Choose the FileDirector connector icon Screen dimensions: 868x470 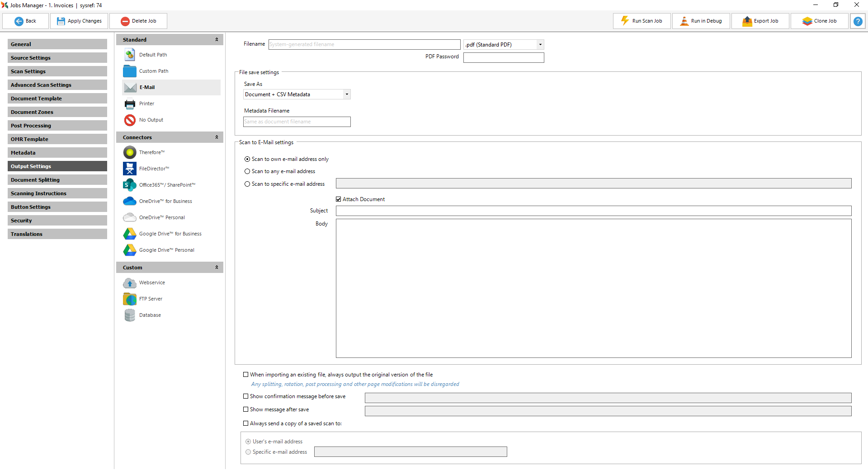[130, 169]
